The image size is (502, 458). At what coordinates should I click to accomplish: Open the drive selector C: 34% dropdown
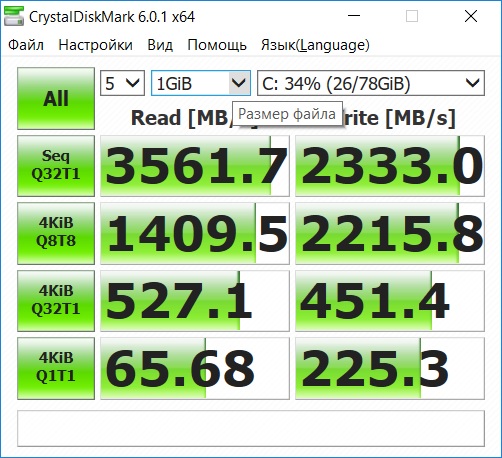tap(371, 83)
